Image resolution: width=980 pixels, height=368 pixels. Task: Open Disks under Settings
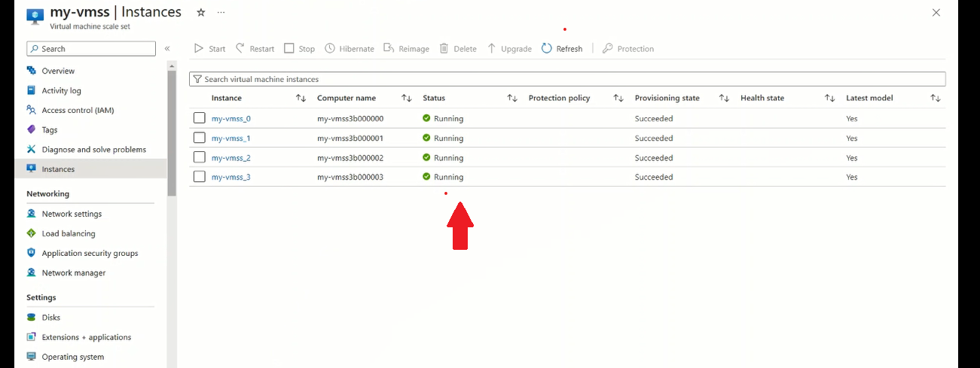(x=51, y=318)
